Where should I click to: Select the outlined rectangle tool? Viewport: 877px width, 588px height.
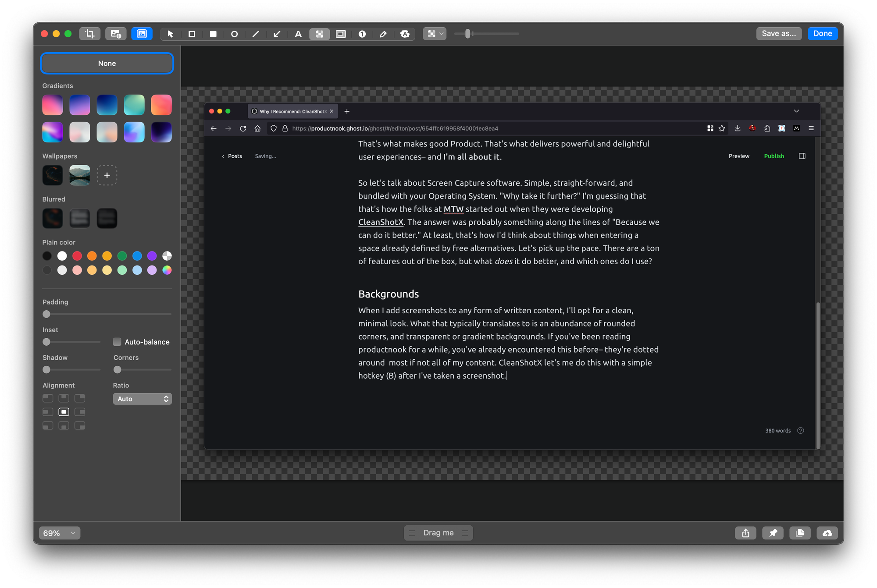pos(192,34)
